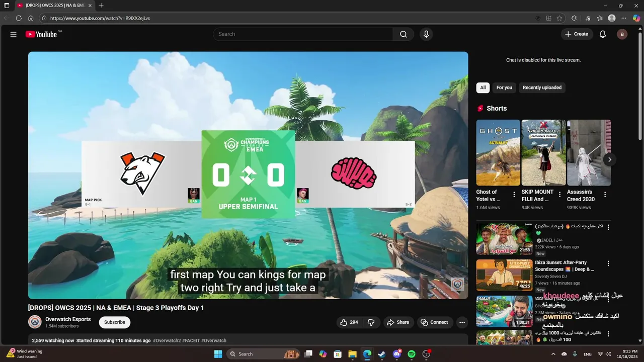Open 21:58 duration video thumbnail

(504, 239)
